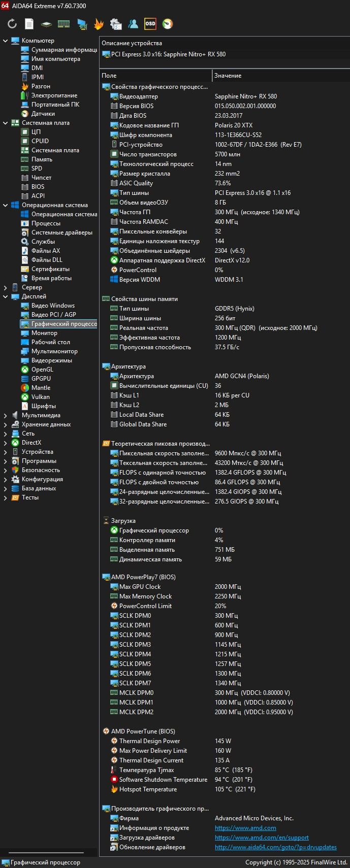Select Имя компьютера in the tree
Viewport: 350px width, 868px height.
[56, 59]
